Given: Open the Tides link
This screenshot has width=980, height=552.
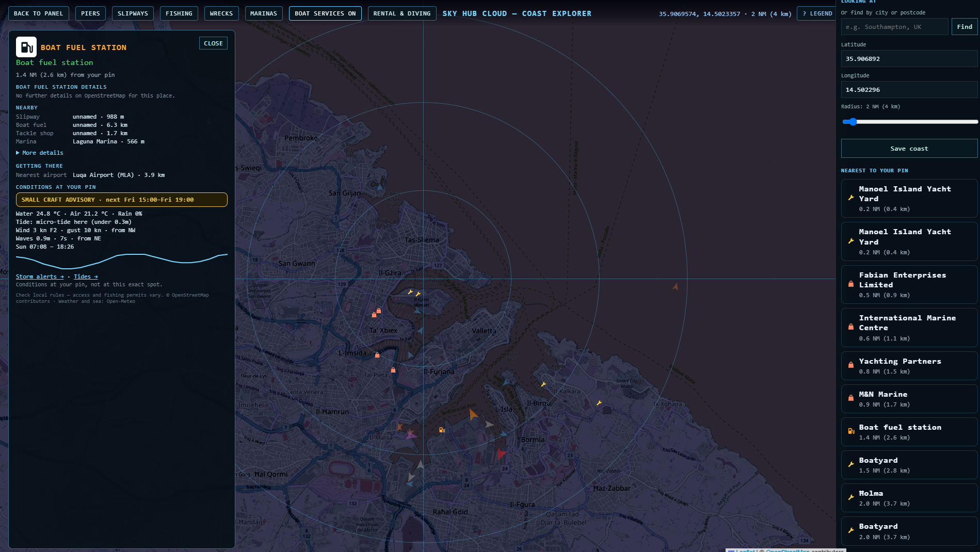Looking at the screenshot, I should pyautogui.click(x=86, y=277).
